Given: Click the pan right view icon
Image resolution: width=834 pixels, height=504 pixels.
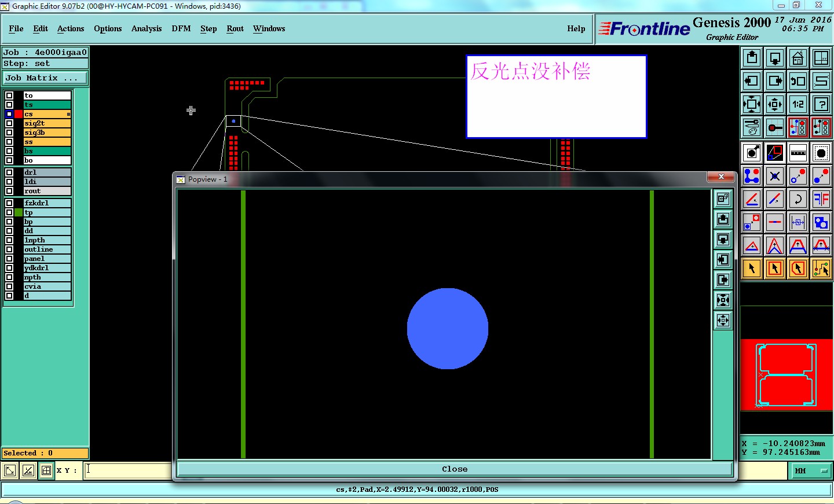Looking at the screenshot, I should (775, 81).
